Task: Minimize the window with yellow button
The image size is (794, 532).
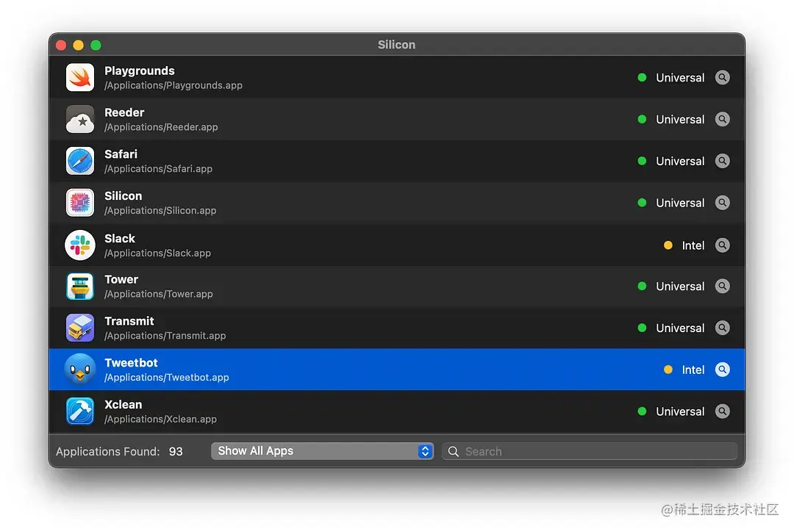Action: click(79, 45)
